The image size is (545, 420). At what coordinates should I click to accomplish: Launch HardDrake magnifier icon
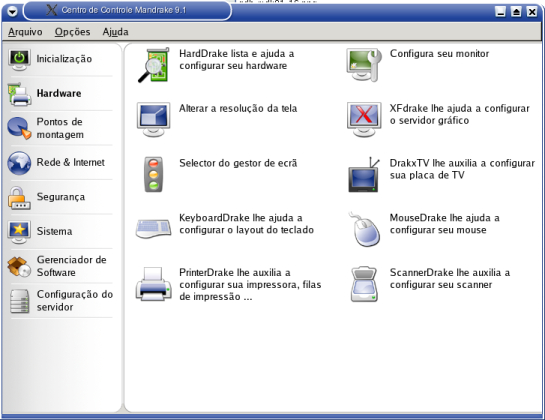click(153, 65)
